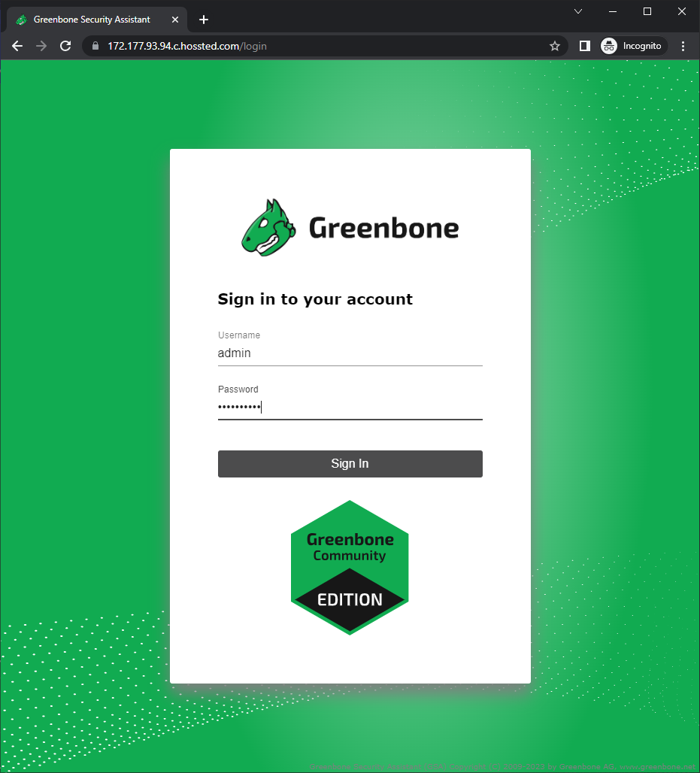The width and height of the screenshot is (700, 773).
Task: Close the Greenbone Security Assistant tab
Action: click(175, 20)
